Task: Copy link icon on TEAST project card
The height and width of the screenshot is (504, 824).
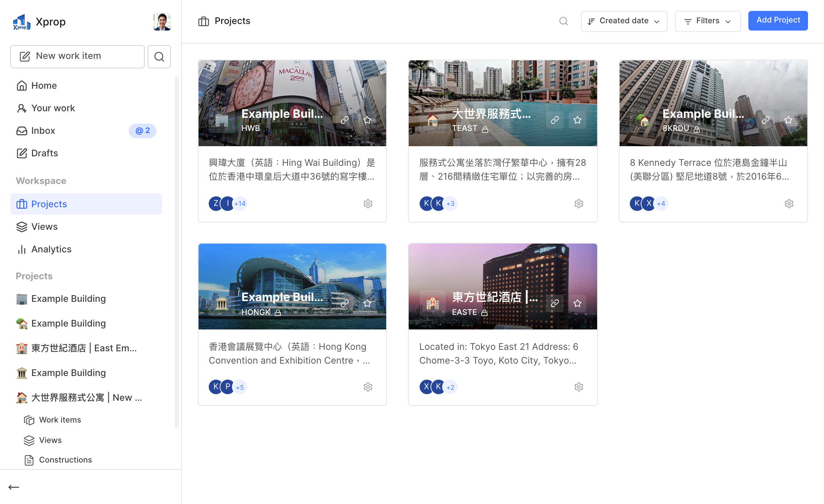Action: pos(555,120)
